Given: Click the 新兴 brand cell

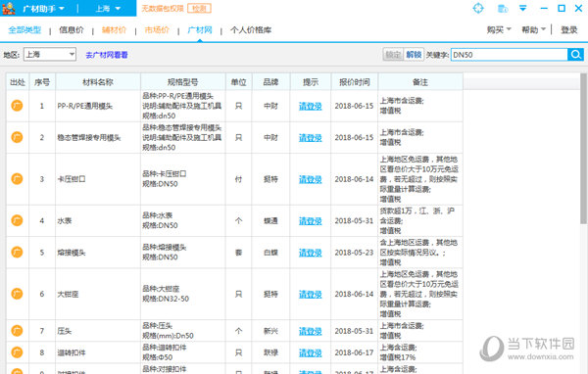Looking at the screenshot, I should [x=270, y=331].
